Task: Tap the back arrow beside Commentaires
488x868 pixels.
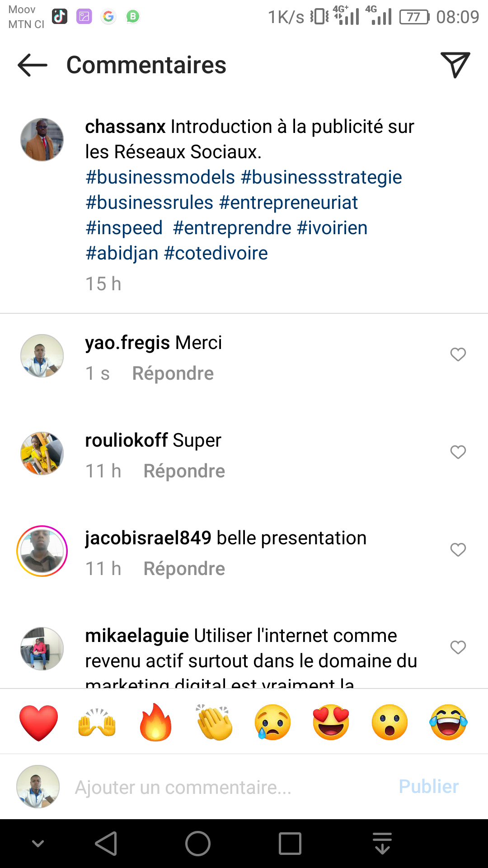Action: pos(33,65)
